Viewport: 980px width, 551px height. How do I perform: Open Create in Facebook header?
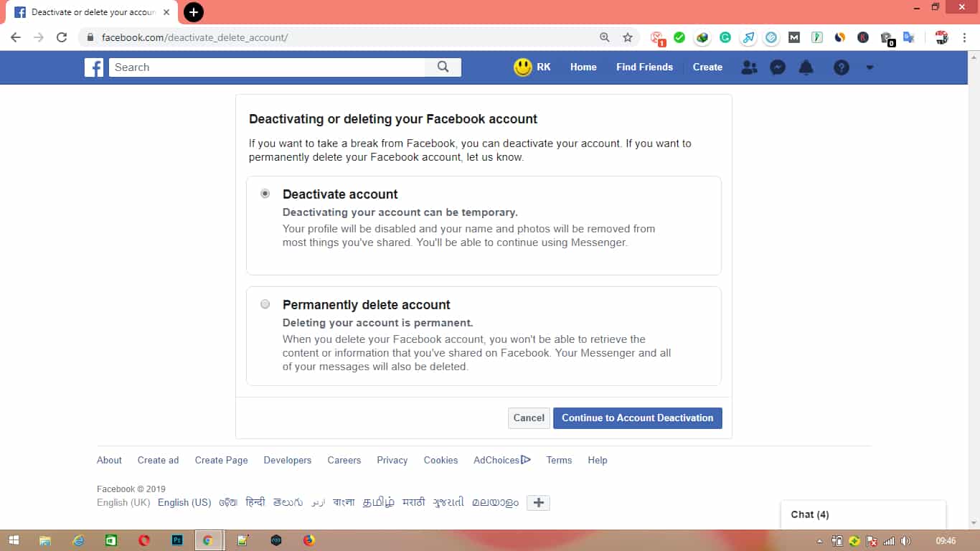pos(707,67)
